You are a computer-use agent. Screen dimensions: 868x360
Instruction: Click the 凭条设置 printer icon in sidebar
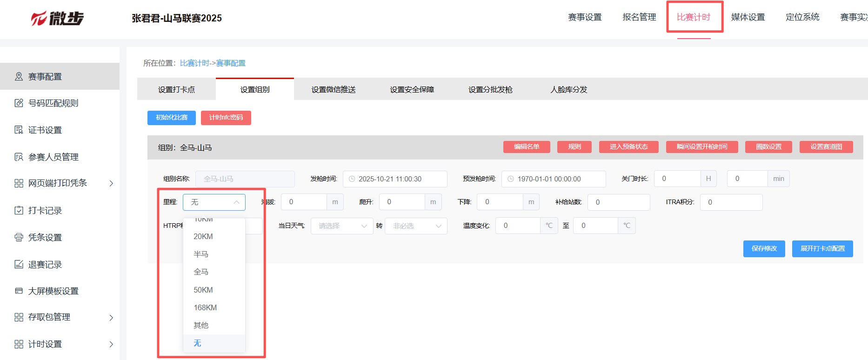[x=19, y=237]
